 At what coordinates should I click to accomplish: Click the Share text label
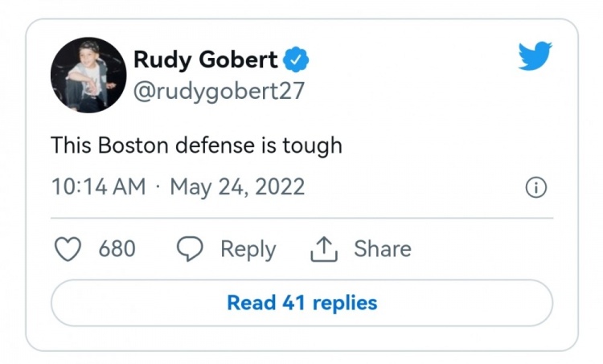(x=383, y=248)
